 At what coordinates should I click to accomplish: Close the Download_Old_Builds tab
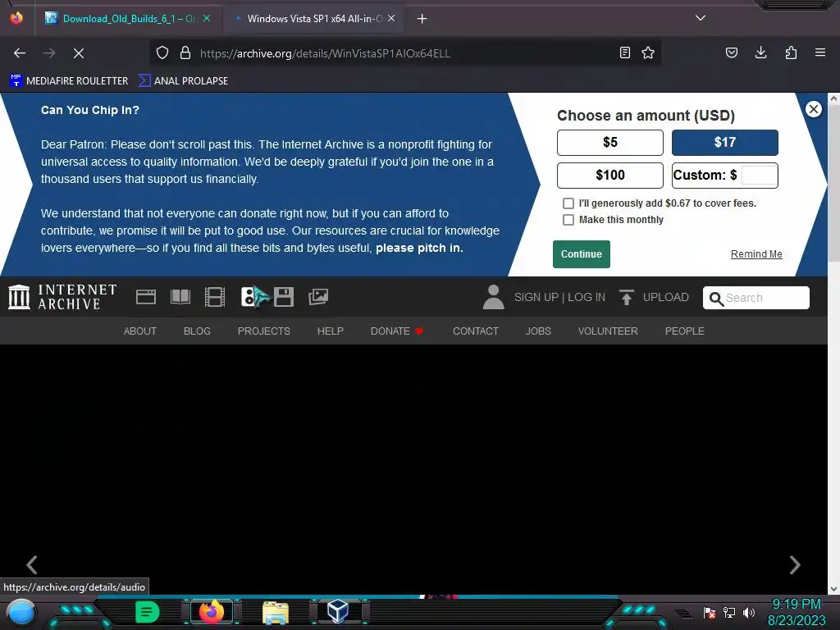pos(207,18)
